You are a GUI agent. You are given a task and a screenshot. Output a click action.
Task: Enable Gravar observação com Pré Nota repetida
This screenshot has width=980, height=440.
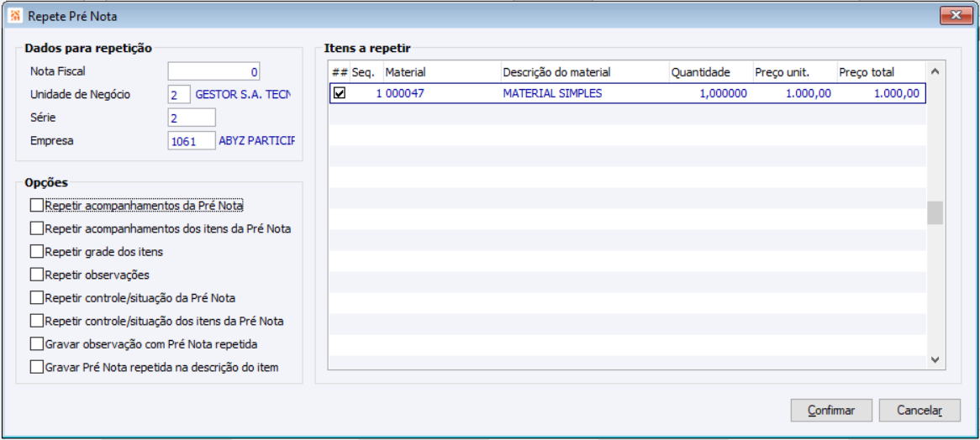tap(37, 344)
